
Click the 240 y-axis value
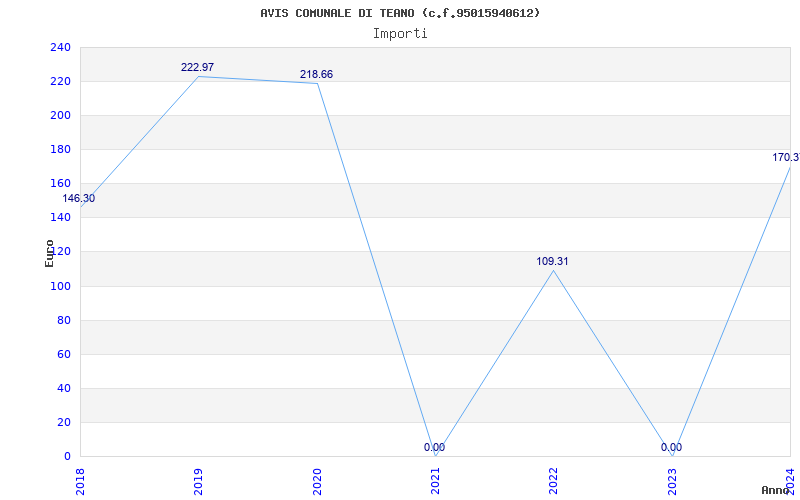60,47
